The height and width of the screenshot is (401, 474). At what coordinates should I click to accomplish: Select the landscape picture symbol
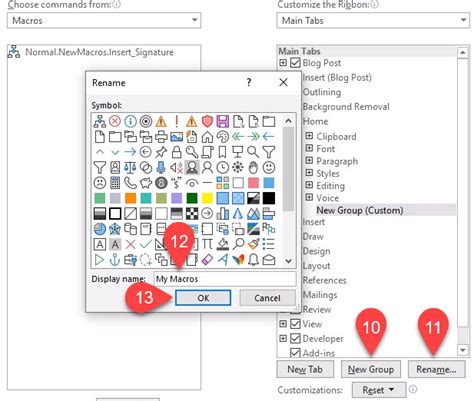pos(176,137)
